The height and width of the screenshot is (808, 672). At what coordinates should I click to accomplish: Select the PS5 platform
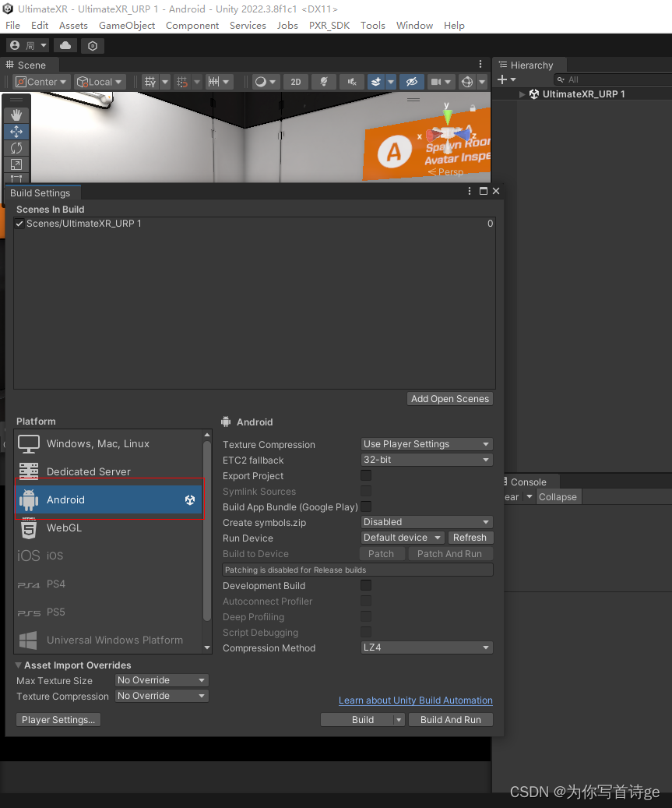[x=109, y=612]
